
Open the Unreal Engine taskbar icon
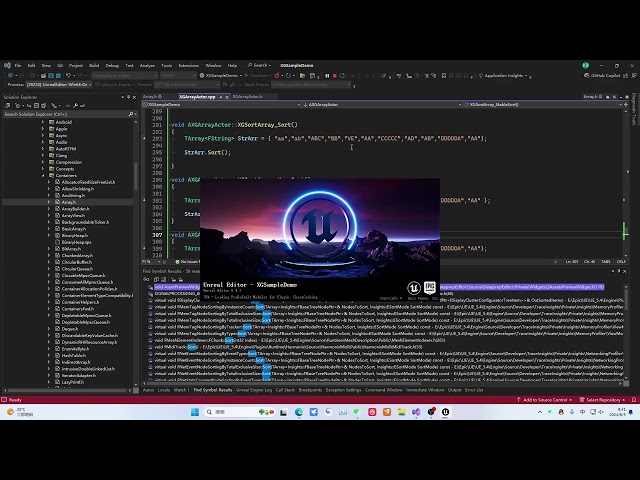point(445,412)
